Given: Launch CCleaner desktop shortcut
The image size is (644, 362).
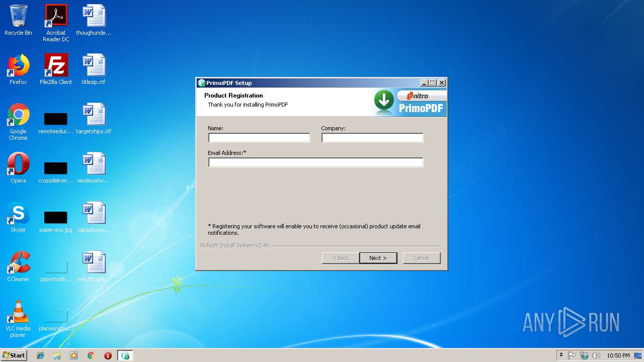Looking at the screenshot, I should [x=18, y=266].
